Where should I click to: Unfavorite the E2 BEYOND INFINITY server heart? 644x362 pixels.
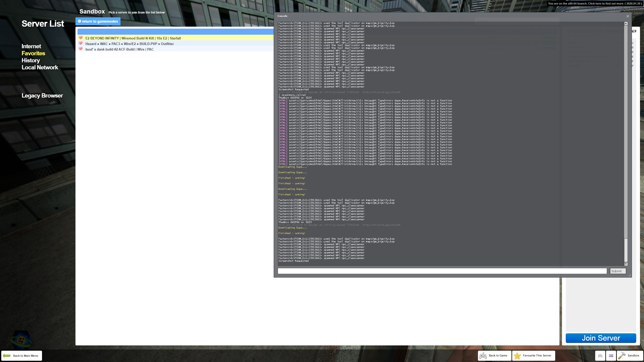(x=80, y=38)
